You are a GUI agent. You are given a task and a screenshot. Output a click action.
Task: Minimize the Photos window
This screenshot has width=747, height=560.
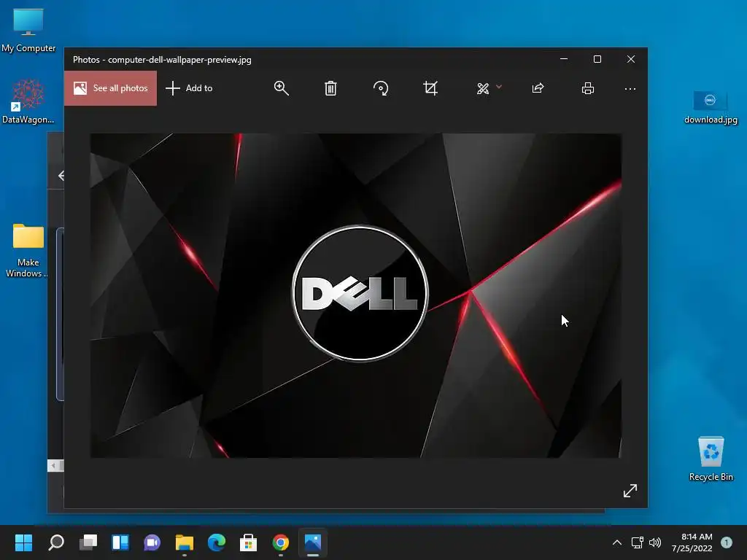click(564, 59)
